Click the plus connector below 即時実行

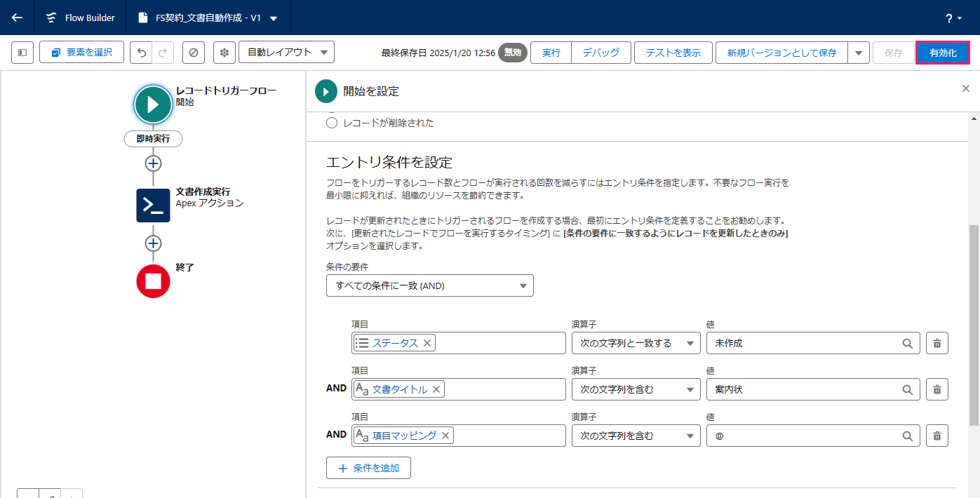click(153, 163)
